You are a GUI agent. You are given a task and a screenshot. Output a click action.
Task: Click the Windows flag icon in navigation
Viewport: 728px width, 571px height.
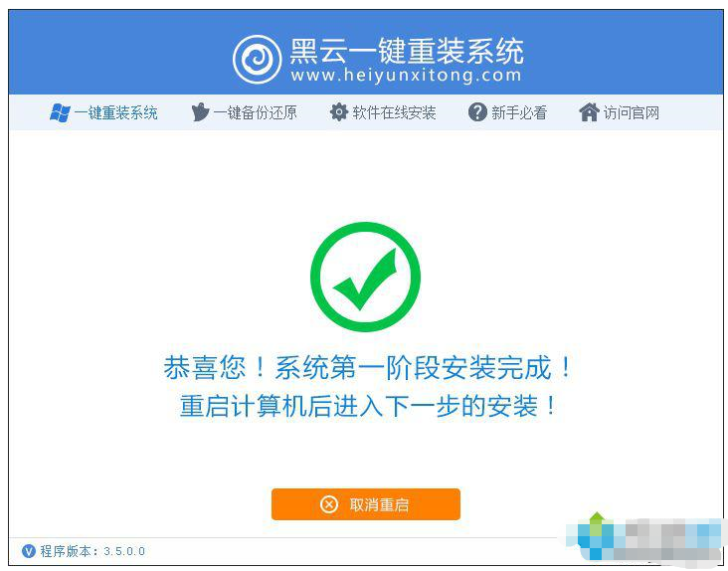(61, 112)
